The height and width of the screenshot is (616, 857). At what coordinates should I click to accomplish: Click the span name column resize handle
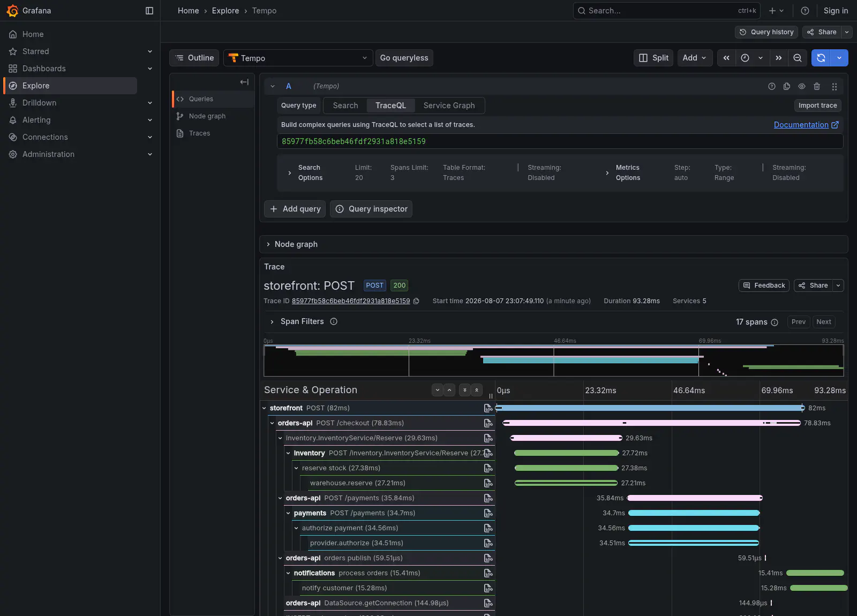click(x=491, y=396)
